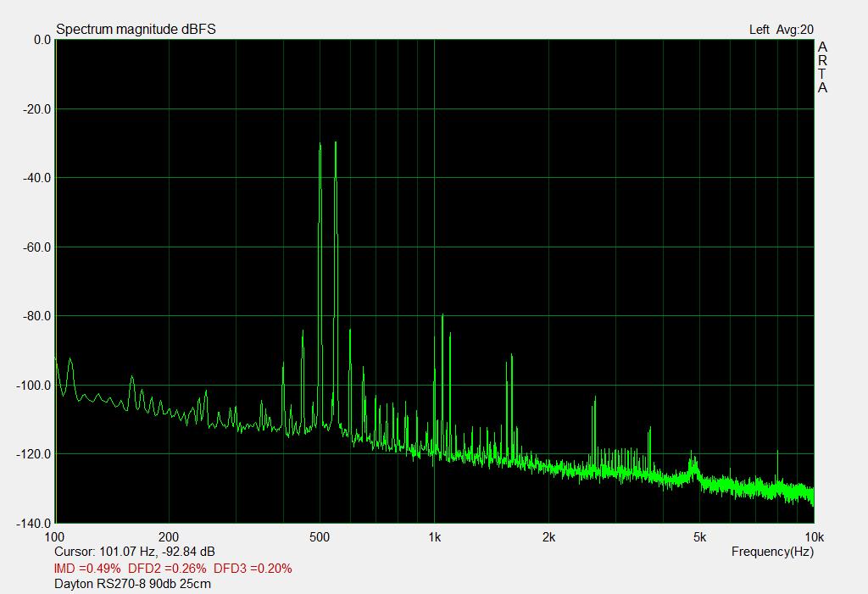This screenshot has width=868, height=594.
Task: Click the vertical ARTA logo text
Action: tap(822, 68)
